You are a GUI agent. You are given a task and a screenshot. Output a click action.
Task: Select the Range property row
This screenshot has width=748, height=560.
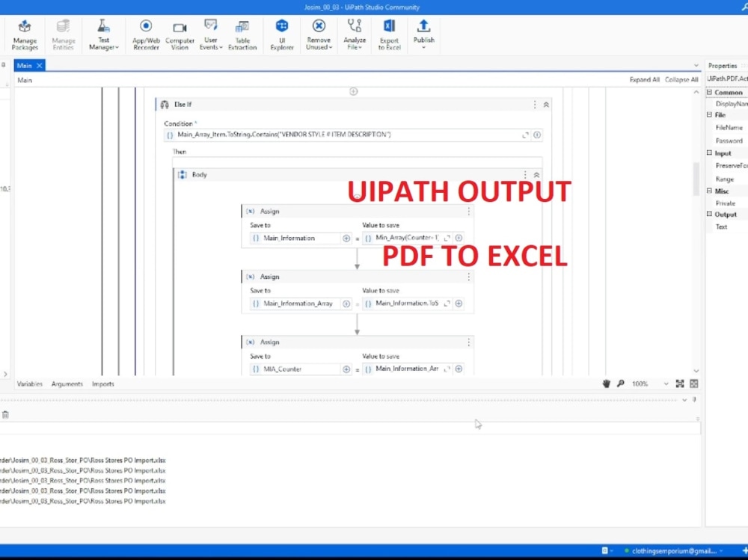pos(726,179)
